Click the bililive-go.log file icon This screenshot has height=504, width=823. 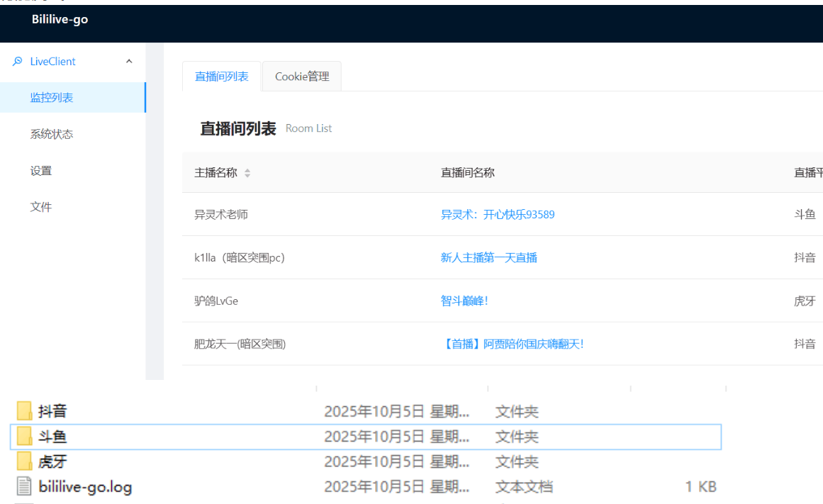[x=25, y=487]
